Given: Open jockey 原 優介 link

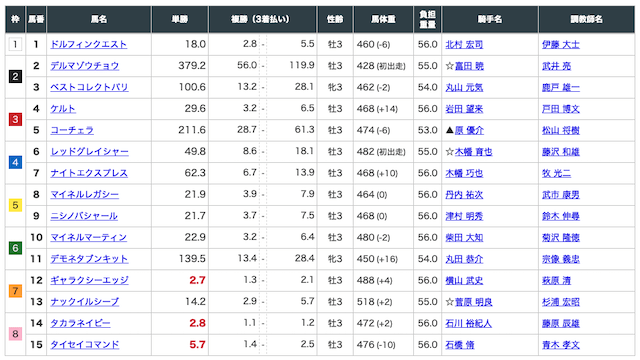Looking at the screenshot, I should point(469,130).
